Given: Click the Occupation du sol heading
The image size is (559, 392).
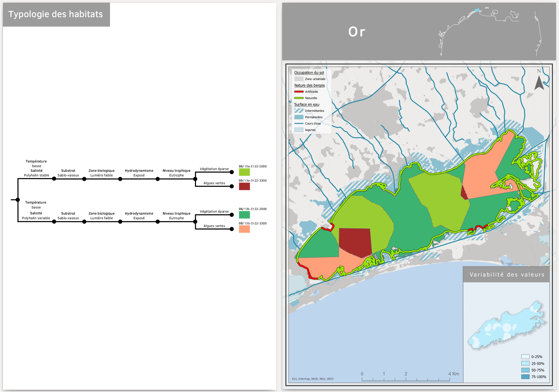Looking at the screenshot, I should (309, 73).
